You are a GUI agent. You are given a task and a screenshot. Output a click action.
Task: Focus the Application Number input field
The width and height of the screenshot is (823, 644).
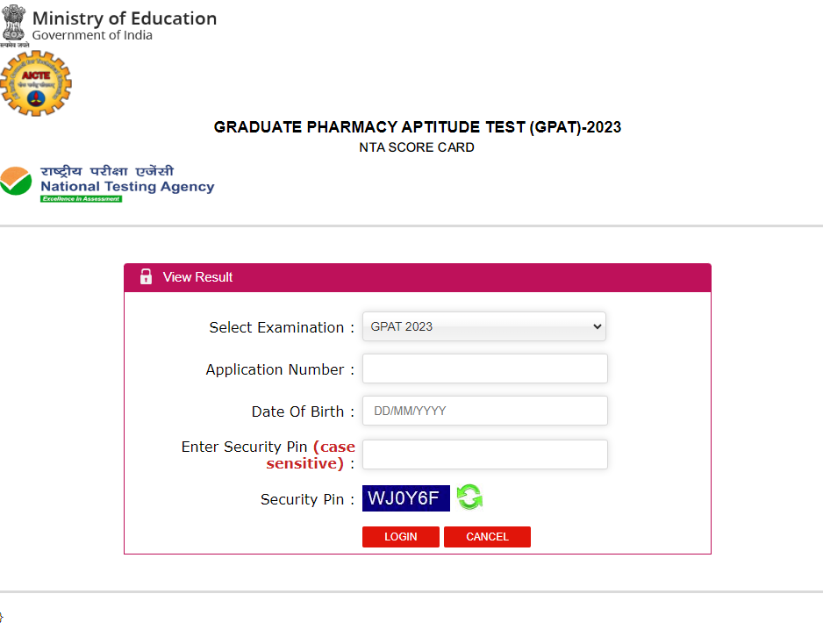[x=484, y=369]
